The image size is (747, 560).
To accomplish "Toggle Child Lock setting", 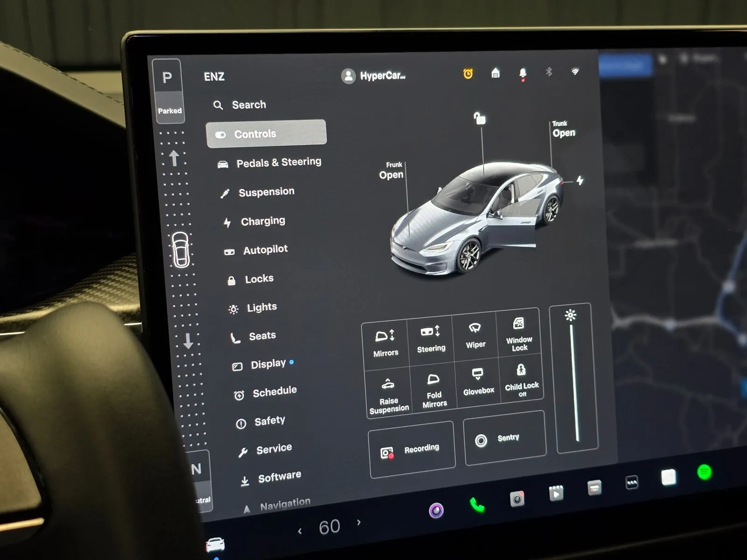I will (521, 380).
